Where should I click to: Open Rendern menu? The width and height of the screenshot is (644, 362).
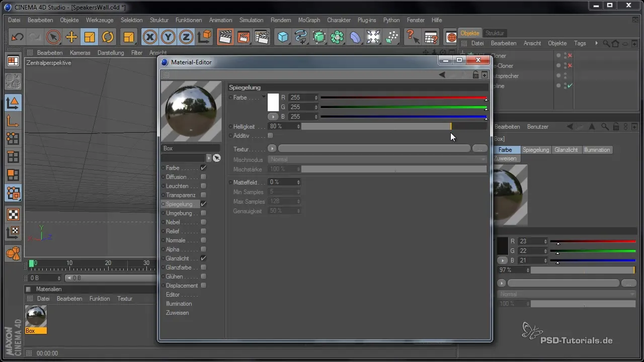tap(281, 20)
